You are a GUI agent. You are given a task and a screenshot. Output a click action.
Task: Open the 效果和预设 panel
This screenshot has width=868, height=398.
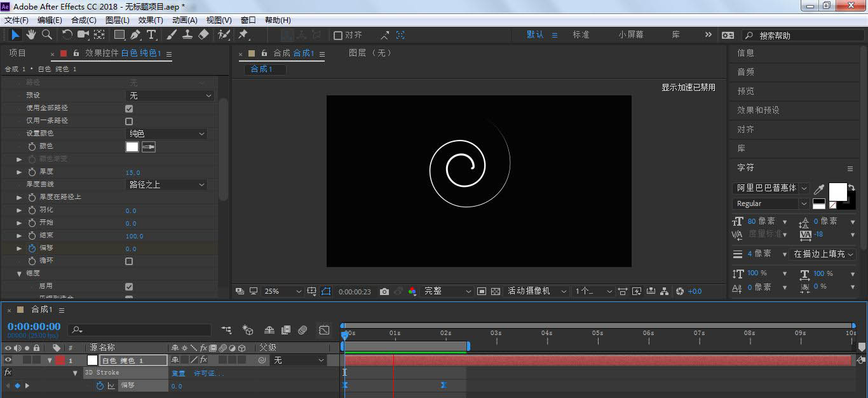pyautogui.click(x=758, y=110)
